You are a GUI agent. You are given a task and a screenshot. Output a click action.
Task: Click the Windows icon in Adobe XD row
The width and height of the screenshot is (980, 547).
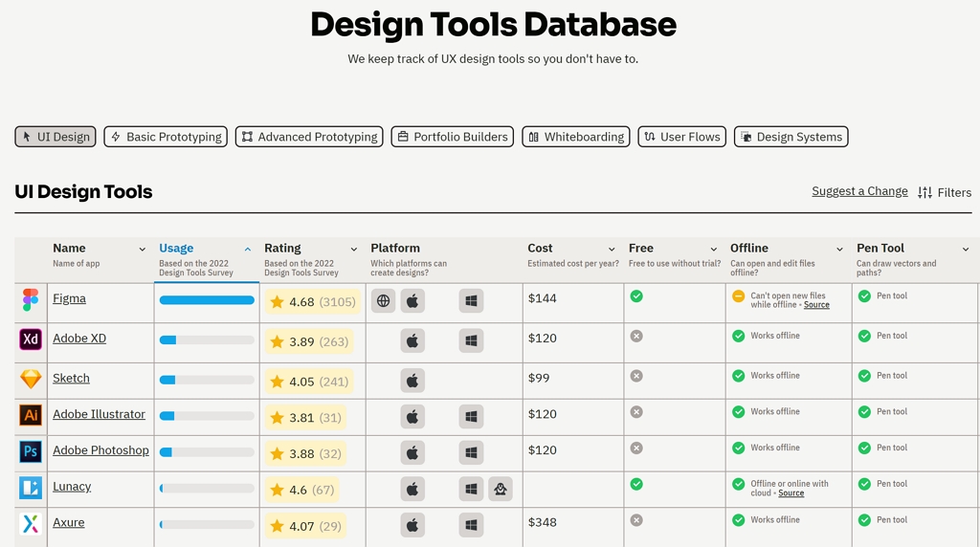point(471,341)
